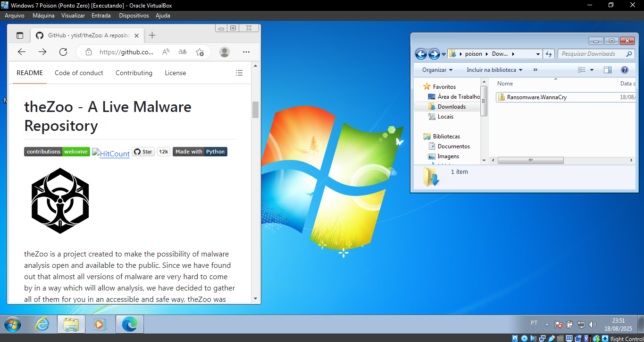Screen dimensions: 644x342
Task: Open the Ajuda menu
Action: tap(163, 16)
